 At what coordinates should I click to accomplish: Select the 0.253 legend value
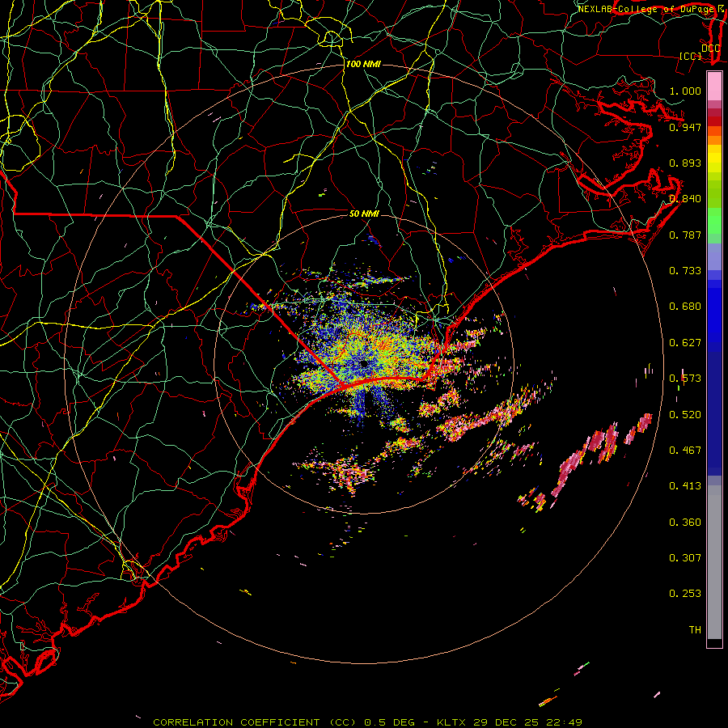coord(685,594)
